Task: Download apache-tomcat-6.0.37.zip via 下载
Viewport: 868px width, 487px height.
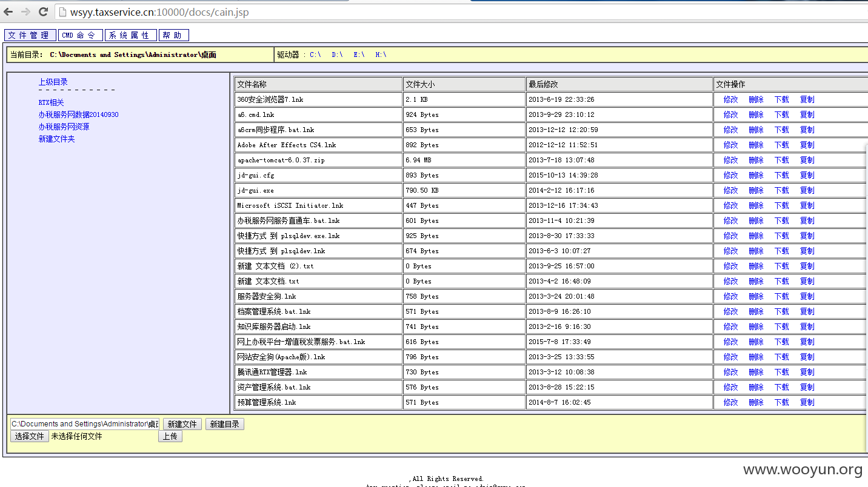Action: click(781, 160)
